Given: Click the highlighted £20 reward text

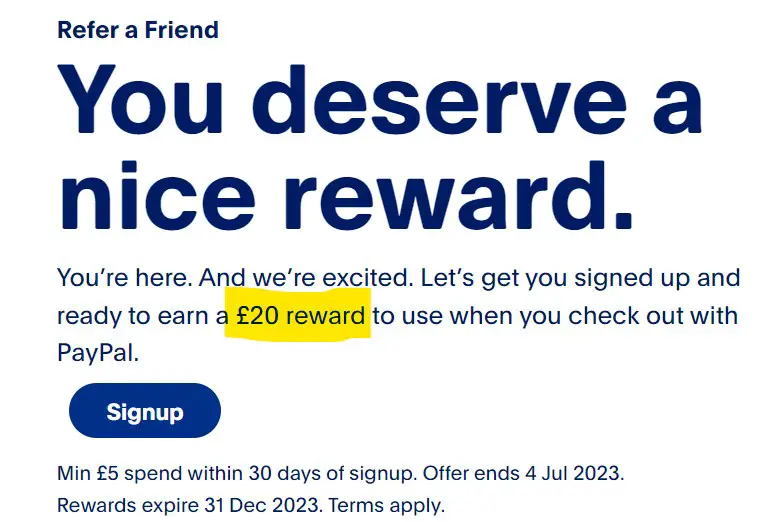Looking at the screenshot, I should 301,316.
